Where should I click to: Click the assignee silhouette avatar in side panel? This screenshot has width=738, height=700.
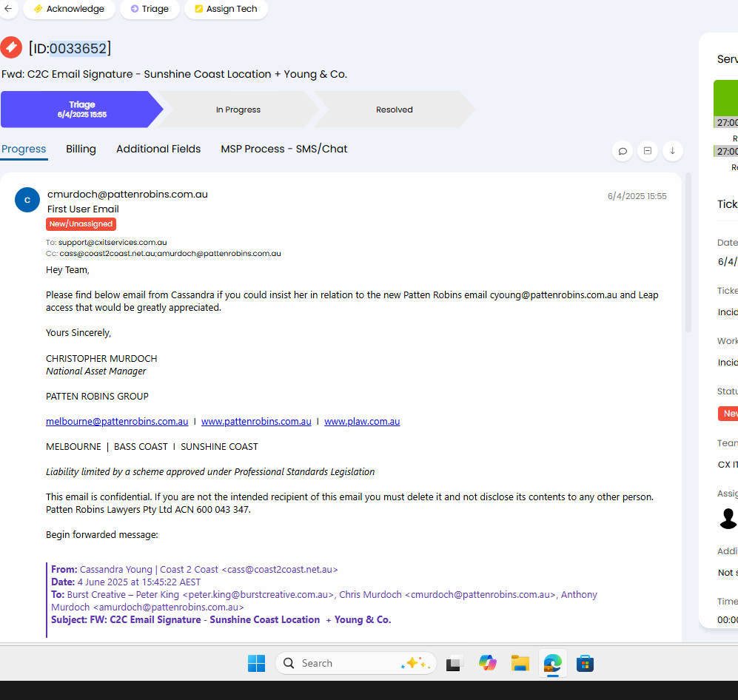coord(728,519)
